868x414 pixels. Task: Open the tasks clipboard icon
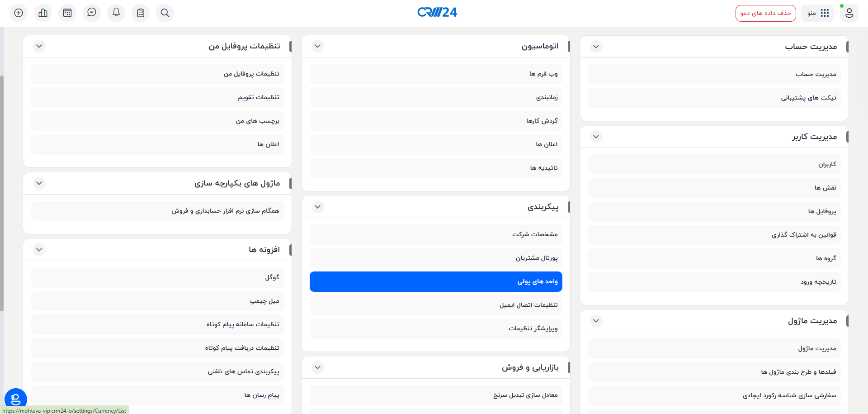click(140, 13)
